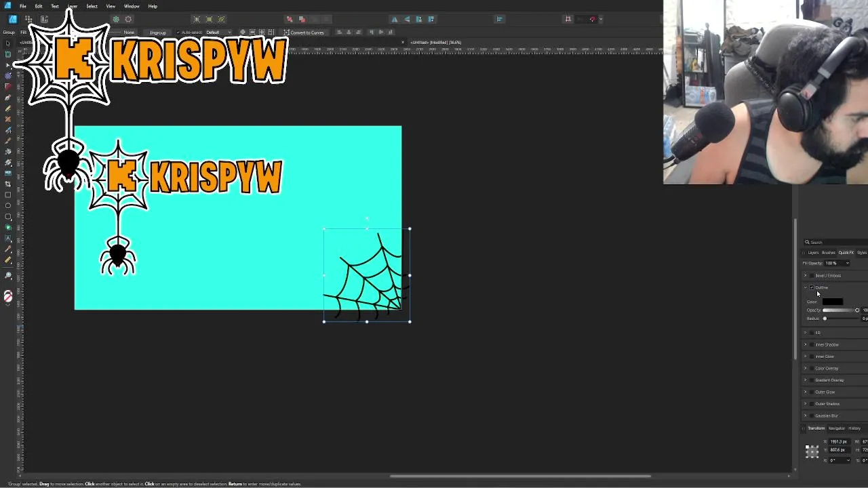Screen dimensions: 868x488
Task: Enable the Gradient Overlay checkbox
Action: pos(812,380)
